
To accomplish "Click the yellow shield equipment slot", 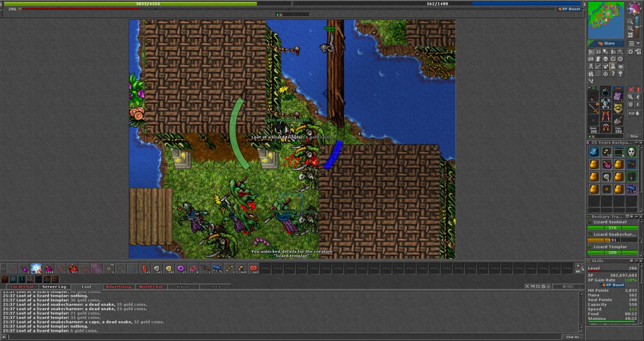I will [x=618, y=108].
